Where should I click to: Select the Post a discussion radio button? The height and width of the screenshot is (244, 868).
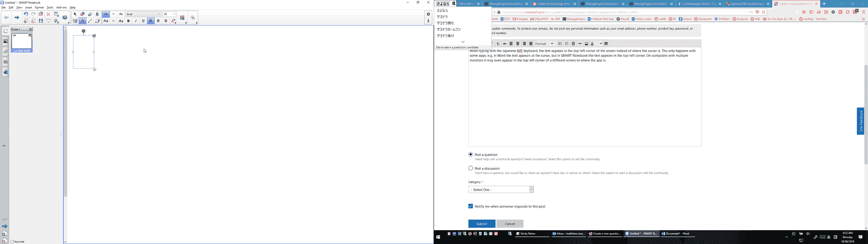coord(470,168)
